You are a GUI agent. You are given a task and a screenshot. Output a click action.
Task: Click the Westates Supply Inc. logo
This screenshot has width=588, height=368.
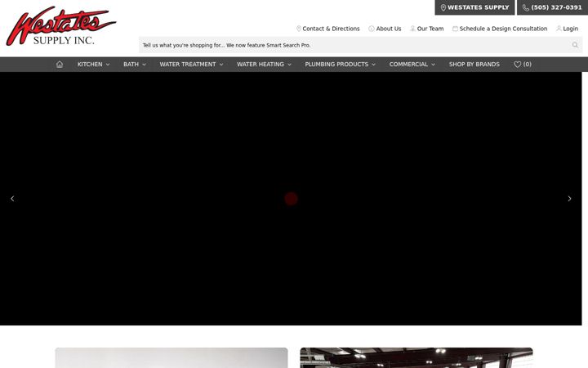click(61, 26)
